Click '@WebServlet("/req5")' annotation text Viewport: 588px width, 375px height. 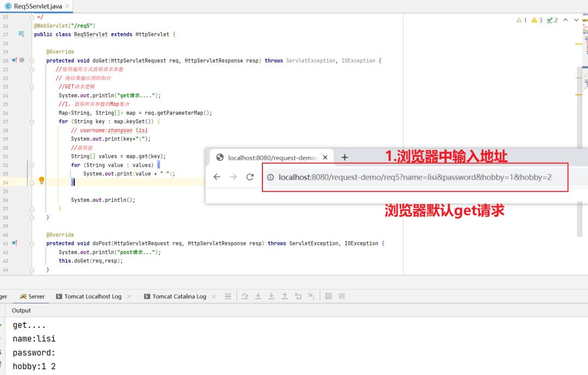point(65,26)
